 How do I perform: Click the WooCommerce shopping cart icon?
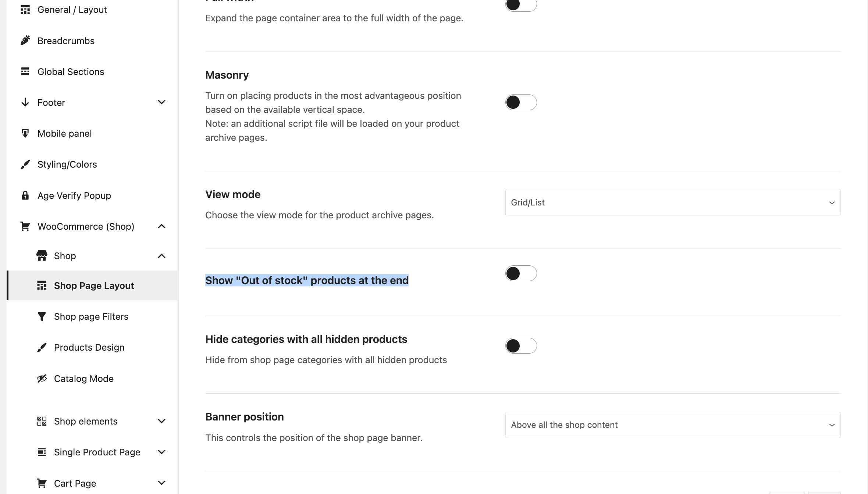tap(25, 226)
